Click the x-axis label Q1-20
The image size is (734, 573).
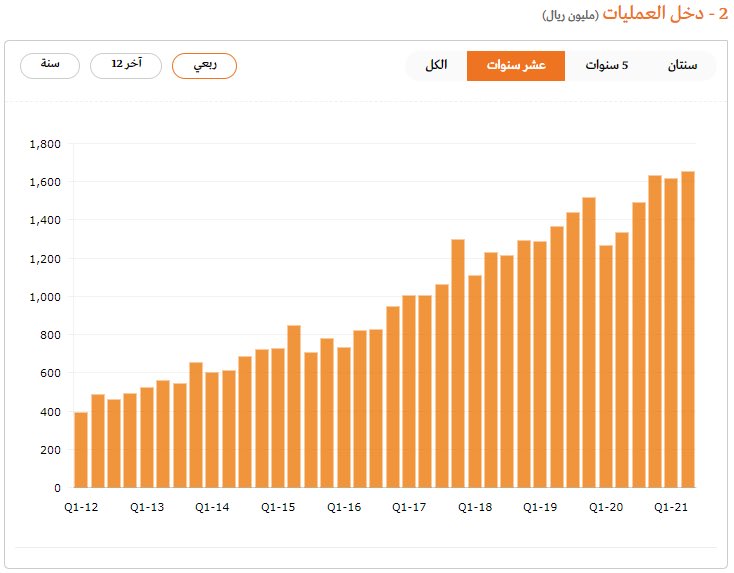tap(606, 507)
